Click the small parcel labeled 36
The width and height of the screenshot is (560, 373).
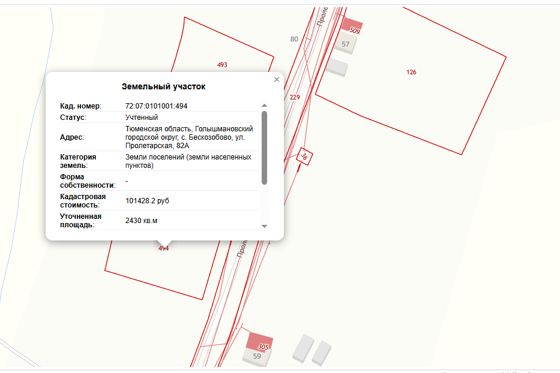304,156
